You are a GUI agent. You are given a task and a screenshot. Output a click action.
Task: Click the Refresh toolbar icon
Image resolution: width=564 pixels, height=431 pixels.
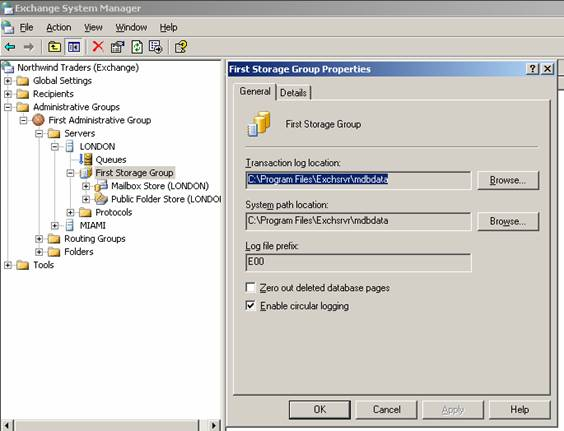(137, 47)
